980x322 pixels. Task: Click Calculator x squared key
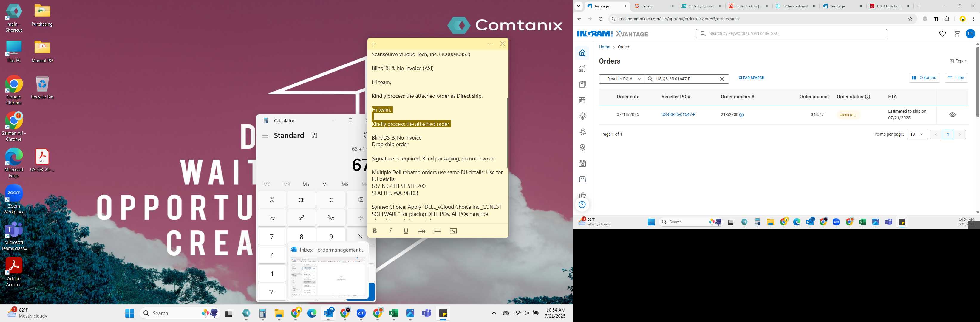[301, 218]
